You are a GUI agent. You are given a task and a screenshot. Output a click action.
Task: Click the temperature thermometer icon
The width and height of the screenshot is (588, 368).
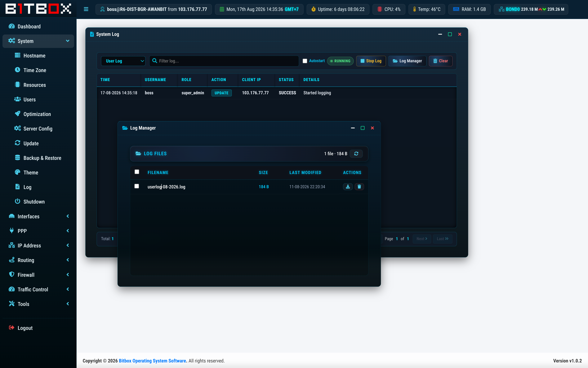(x=415, y=9)
